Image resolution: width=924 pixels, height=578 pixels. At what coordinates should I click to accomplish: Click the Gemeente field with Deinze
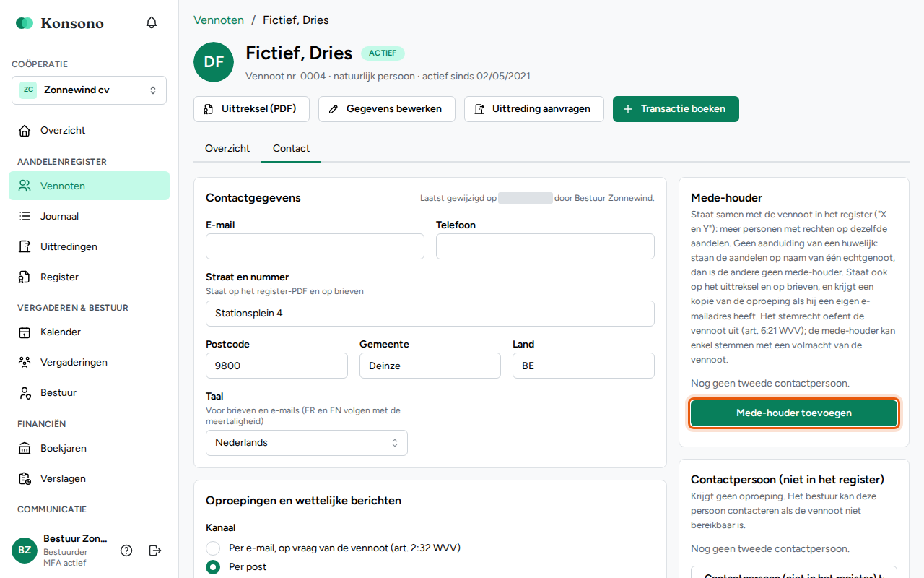430,366
